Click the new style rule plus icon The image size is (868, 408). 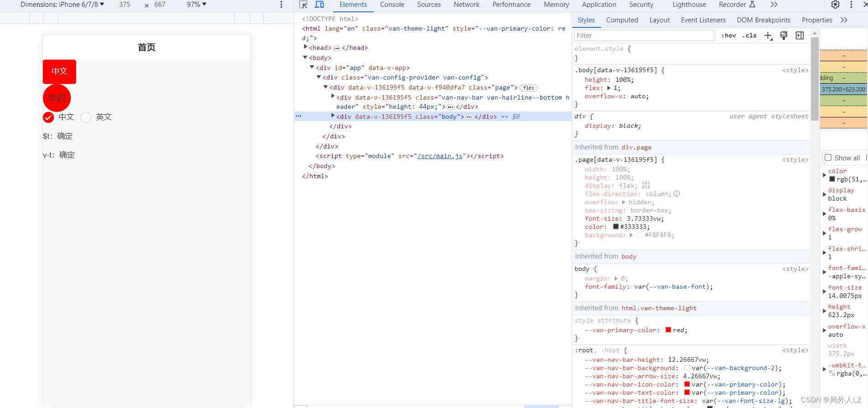[769, 36]
